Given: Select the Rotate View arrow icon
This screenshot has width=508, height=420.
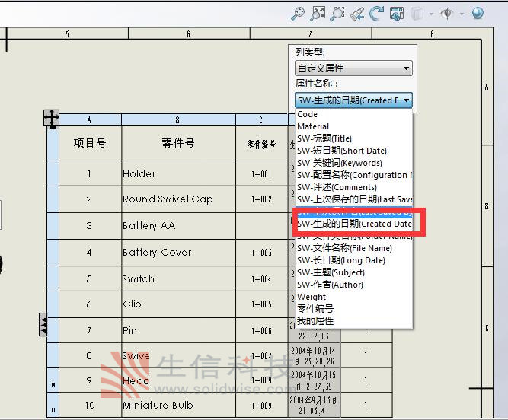Looking at the screenshot, I should point(376,14).
